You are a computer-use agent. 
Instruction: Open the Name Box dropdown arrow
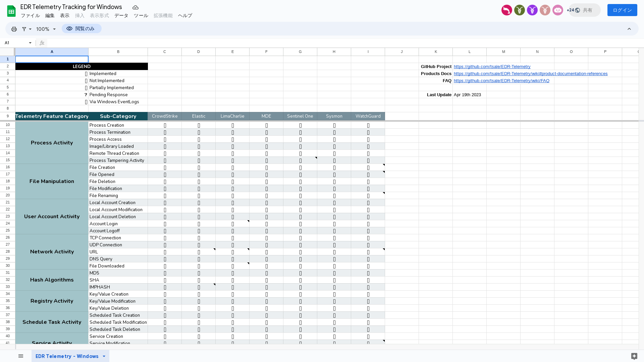pyautogui.click(x=30, y=43)
